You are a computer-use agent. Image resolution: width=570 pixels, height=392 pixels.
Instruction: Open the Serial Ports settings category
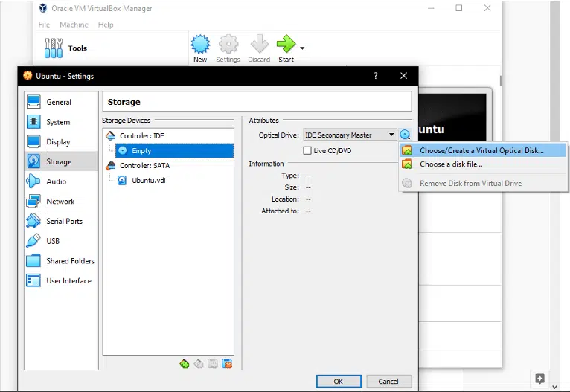(61, 221)
